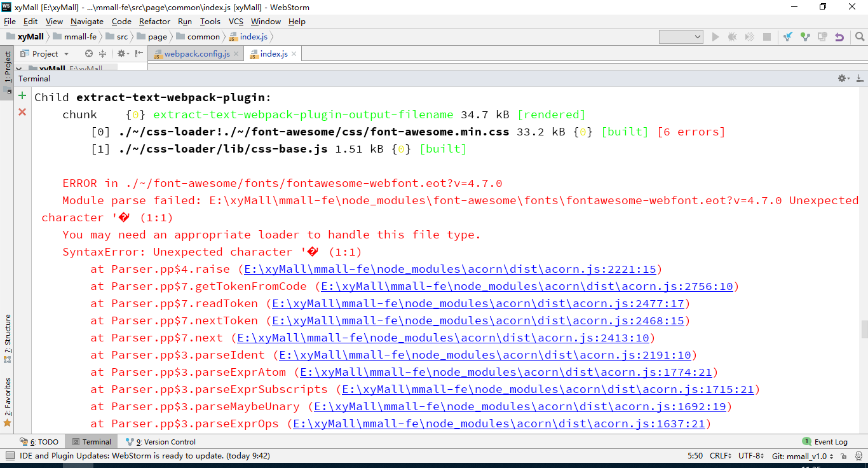Click the terminal vertical scrollbar thumb
868x468 pixels.
pyautogui.click(x=864, y=329)
